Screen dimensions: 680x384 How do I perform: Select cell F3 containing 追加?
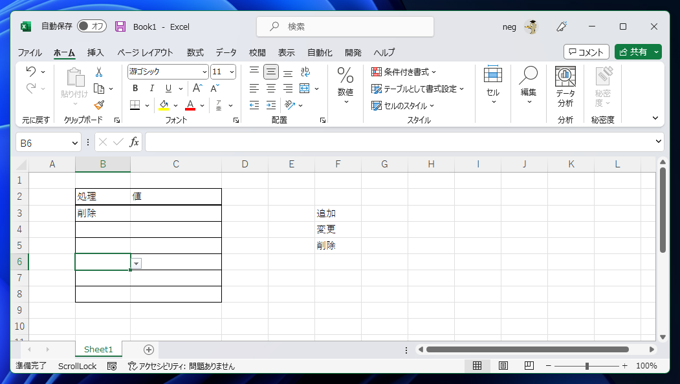click(338, 213)
